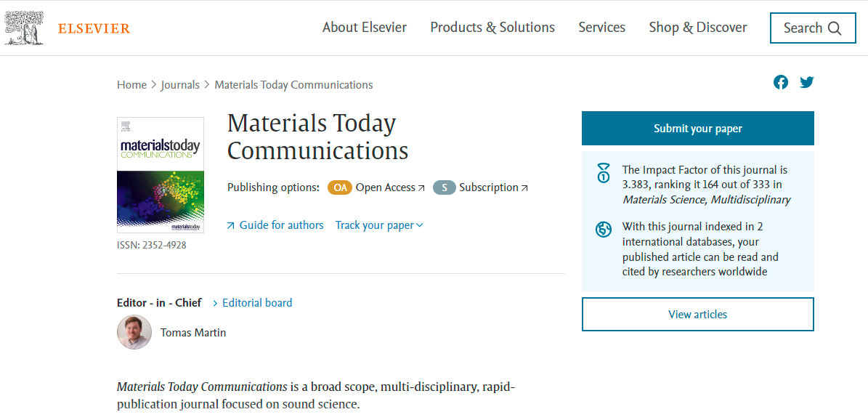Click the indexed databases globe icon
The height and width of the screenshot is (420, 868).
tap(604, 230)
